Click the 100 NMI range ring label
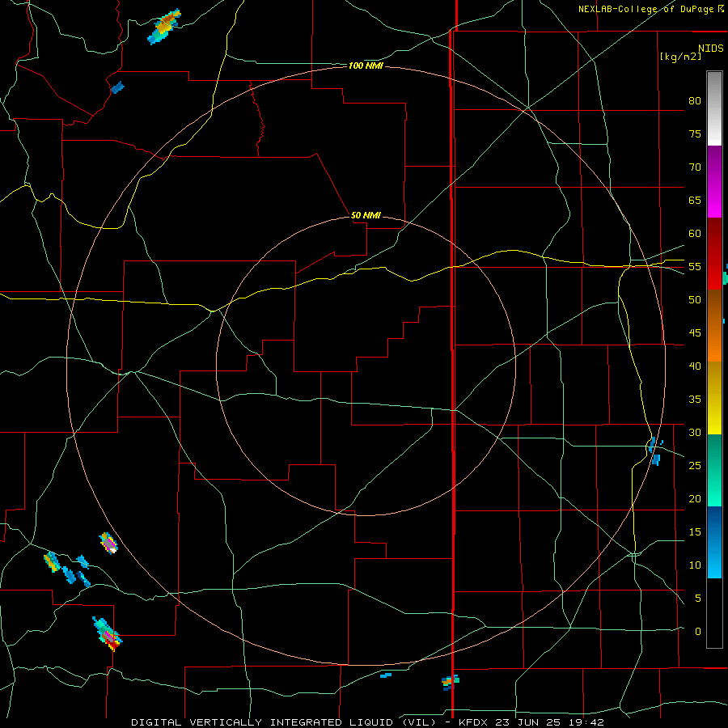Image resolution: width=728 pixels, height=728 pixels. 366,66
